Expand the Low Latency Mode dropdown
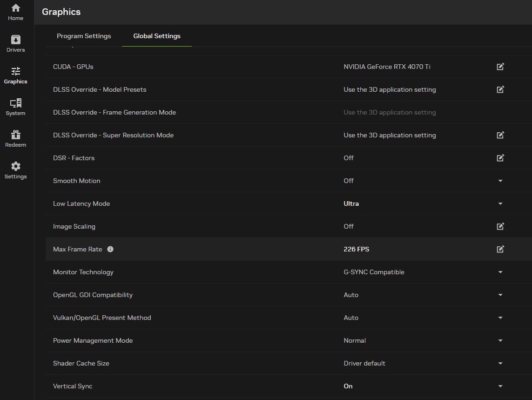The width and height of the screenshot is (532, 400). pos(500,204)
